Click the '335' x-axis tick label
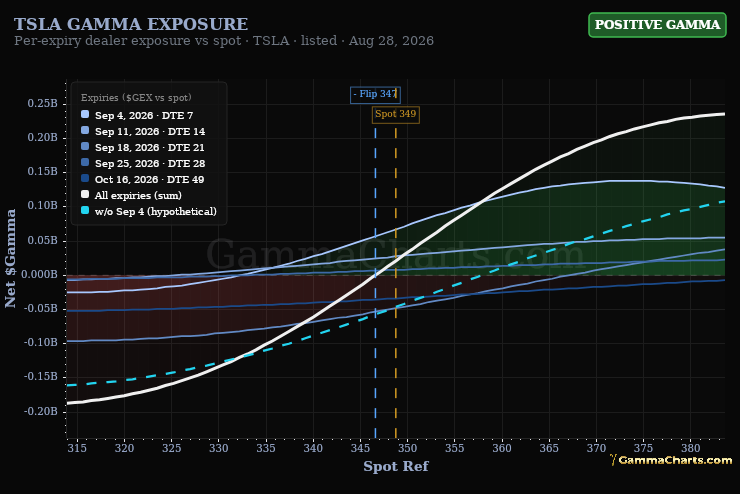Viewport: 740px width, 494px height. pyautogui.click(x=266, y=448)
